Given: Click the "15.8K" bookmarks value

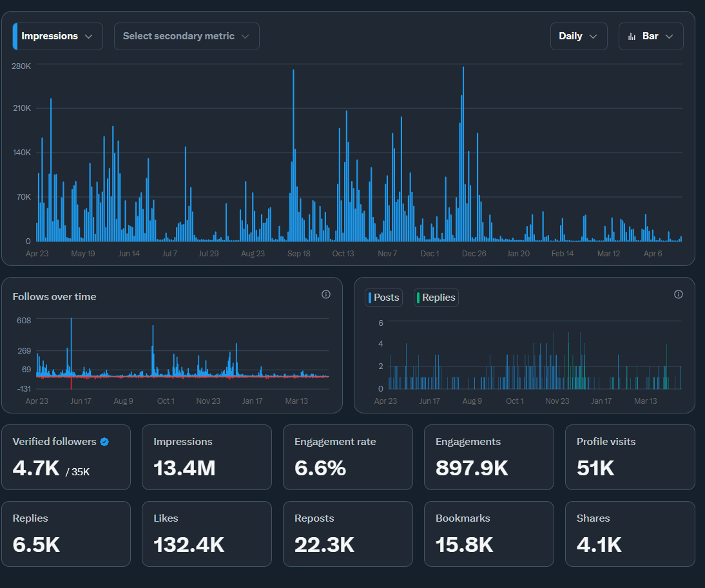Looking at the screenshot, I should point(465,545).
